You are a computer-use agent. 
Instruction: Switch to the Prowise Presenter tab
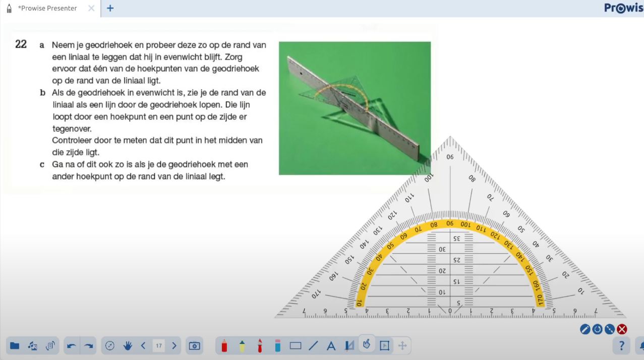(48, 9)
